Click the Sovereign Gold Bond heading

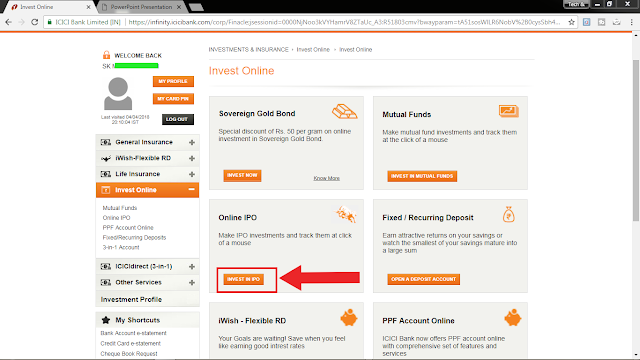tap(257, 113)
